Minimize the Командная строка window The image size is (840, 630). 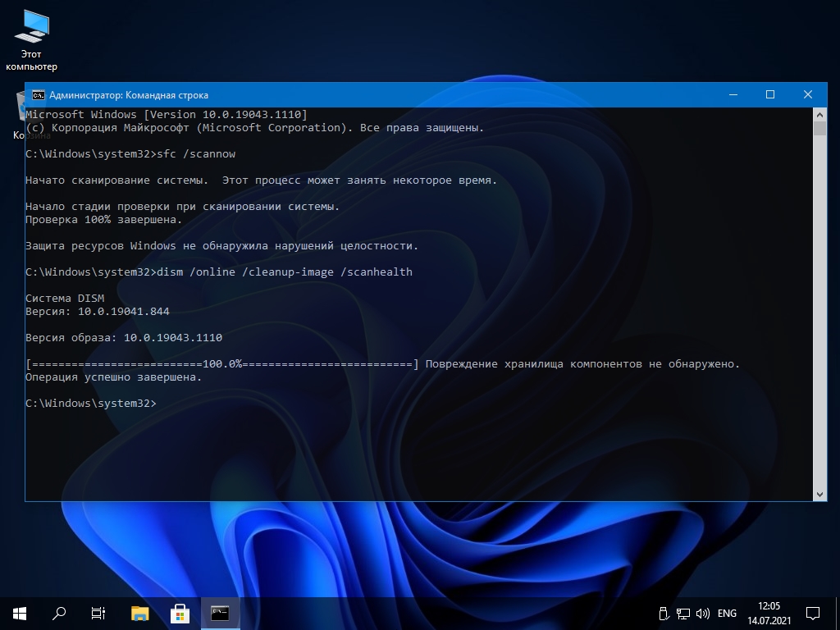733,95
